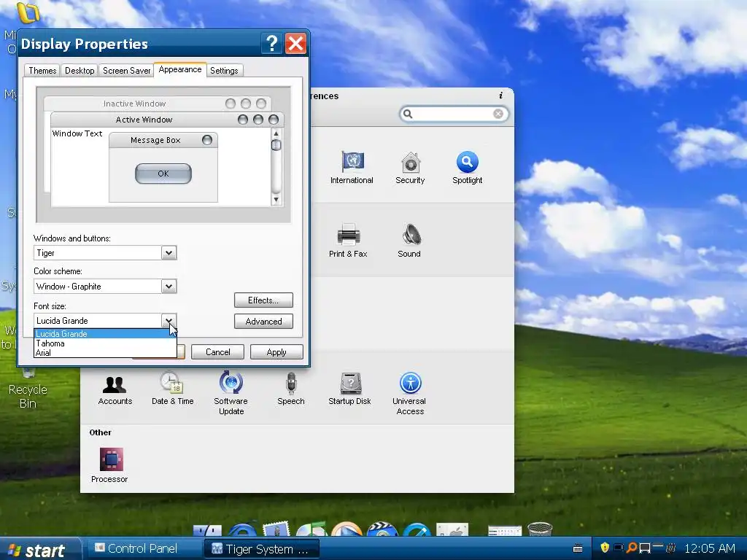Open the Mail stamp icon in the dock
747x560 pixels.
(276, 529)
